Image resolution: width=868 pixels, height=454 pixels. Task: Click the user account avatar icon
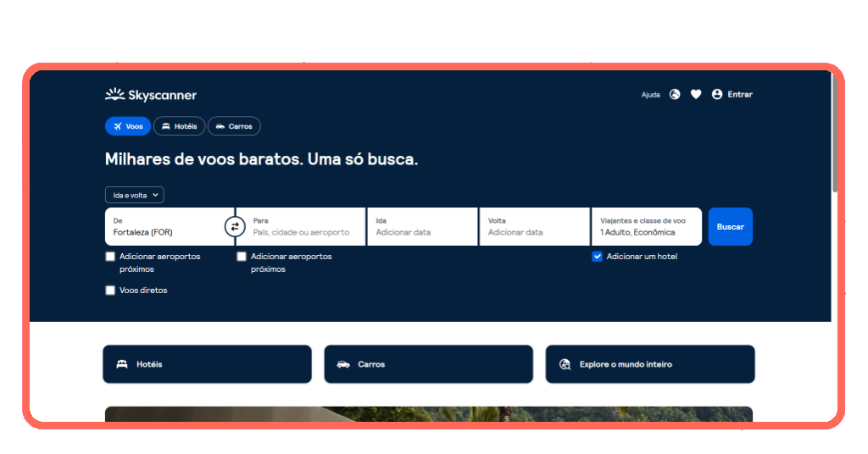pos(717,95)
